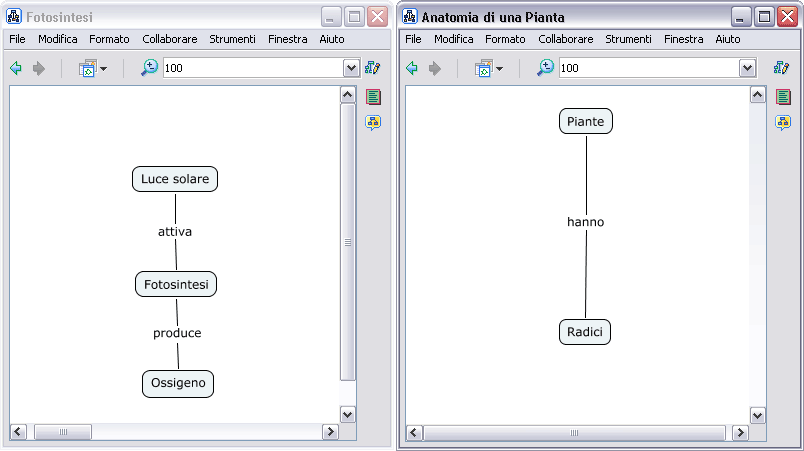The width and height of the screenshot is (804, 451).
Task: Click the green list icon in Fotosintesi sidebar
Action: click(373, 97)
